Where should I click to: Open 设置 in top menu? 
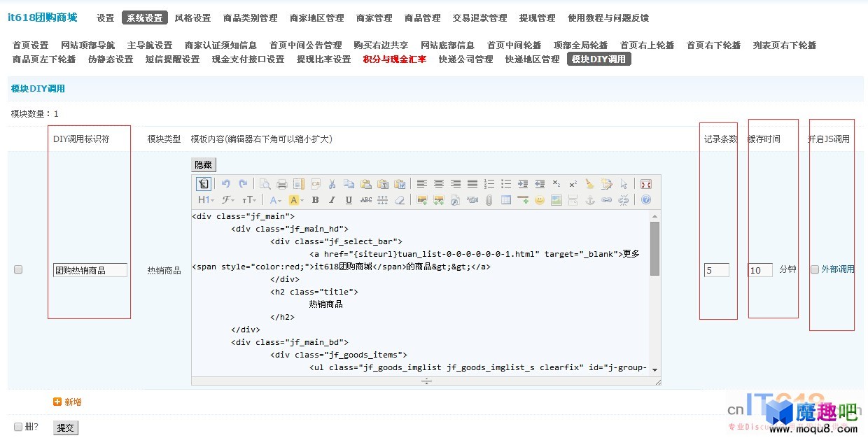click(x=105, y=18)
